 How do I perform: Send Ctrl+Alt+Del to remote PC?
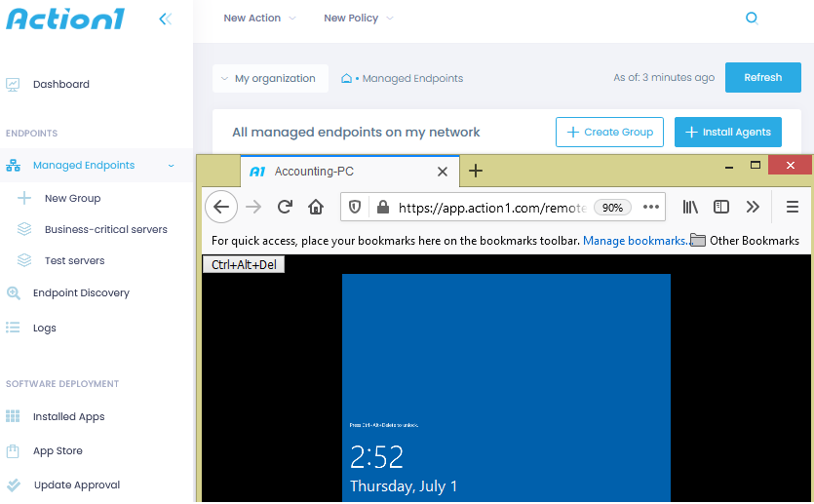click(x=244, y=265)
